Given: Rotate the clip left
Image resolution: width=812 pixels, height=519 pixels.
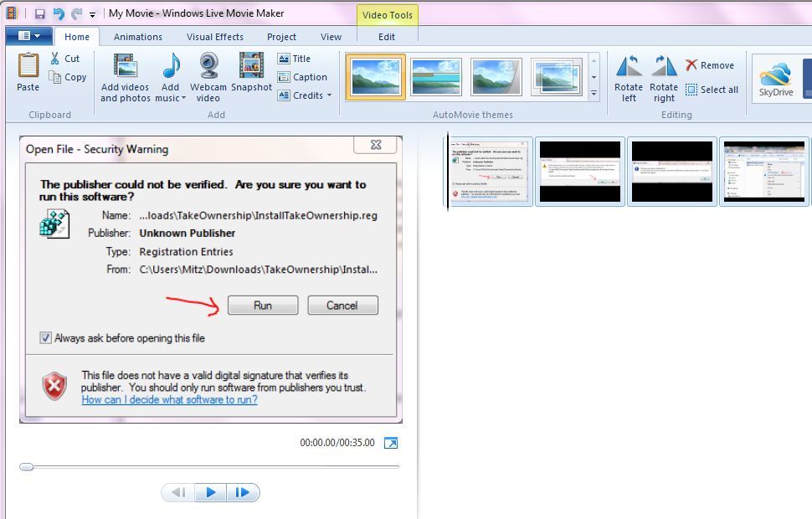Looking at the screenshot, I should point(629,68).
